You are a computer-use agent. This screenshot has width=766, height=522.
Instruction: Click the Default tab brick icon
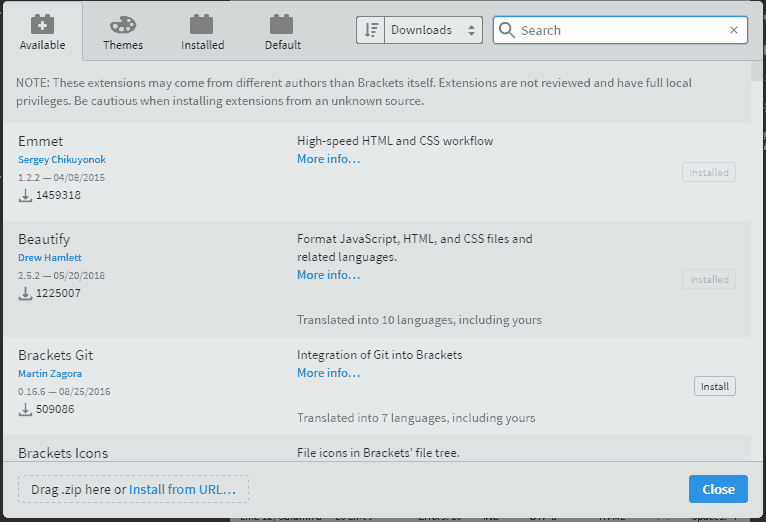[x=281, y=24]
